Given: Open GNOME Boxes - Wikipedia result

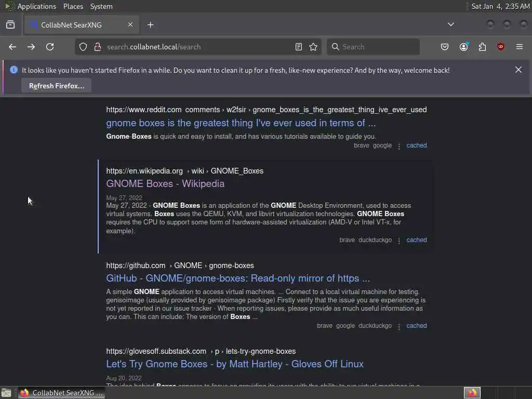Looking at the screenshot, I should click(165, 183).
